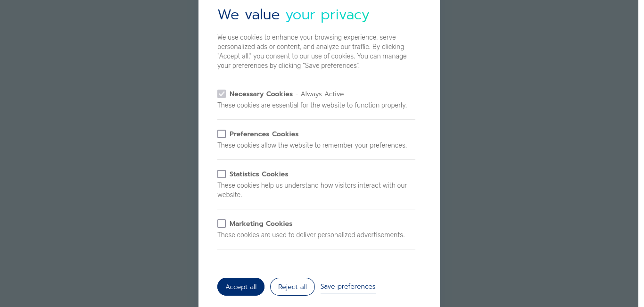
Task: Enable the Statistics Cookies checkbox
Action: [x=222, y=174]
